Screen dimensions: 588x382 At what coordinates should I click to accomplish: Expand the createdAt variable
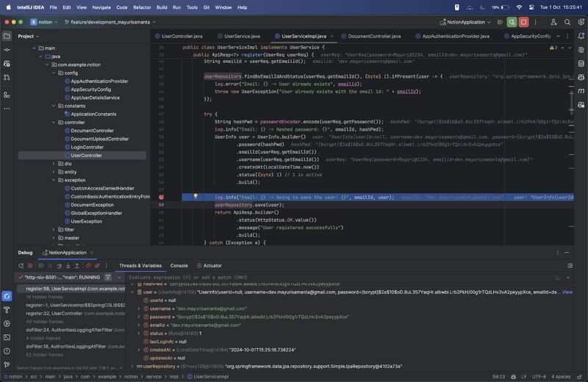(139, 350)
